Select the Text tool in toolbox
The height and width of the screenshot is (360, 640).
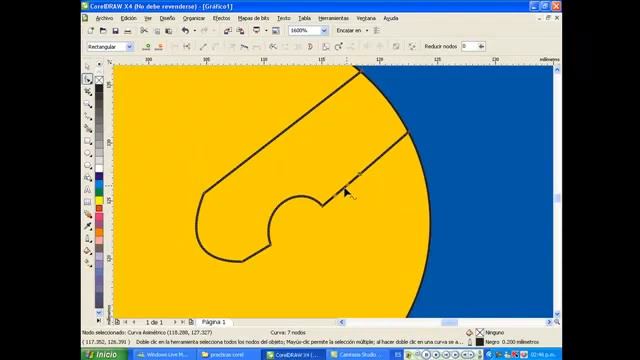[x=87, y=190]
